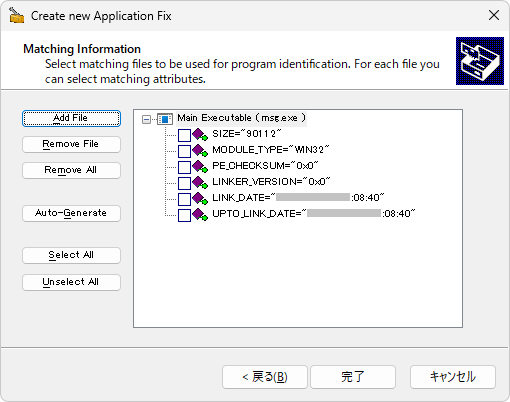
Task: Go back with the 戻る(B) button
Action: click(x=265, y=377)
